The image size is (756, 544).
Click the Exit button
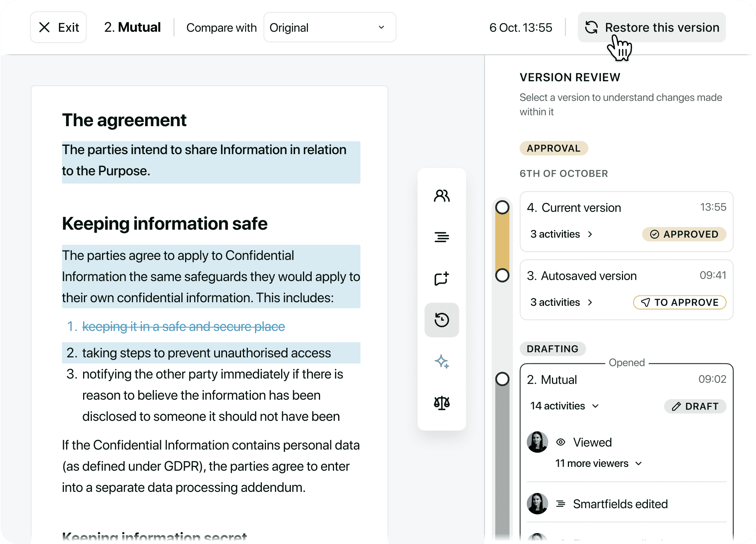[59, 27]
